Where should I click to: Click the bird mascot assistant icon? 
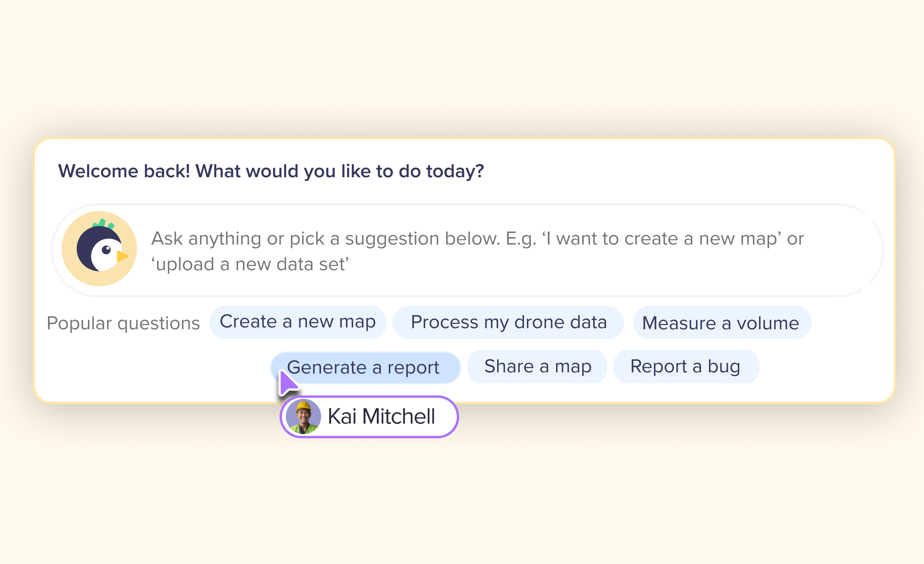(x=99, y=249)
